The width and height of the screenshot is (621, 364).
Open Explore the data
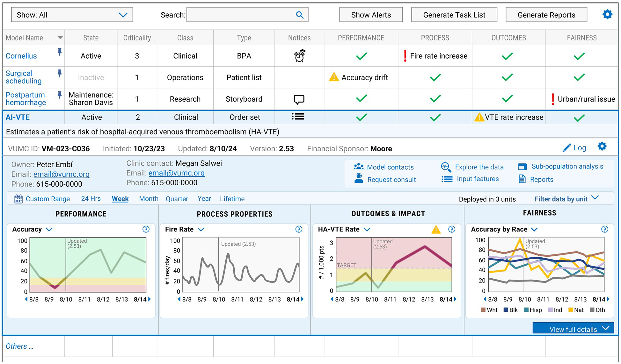[472, 167]
